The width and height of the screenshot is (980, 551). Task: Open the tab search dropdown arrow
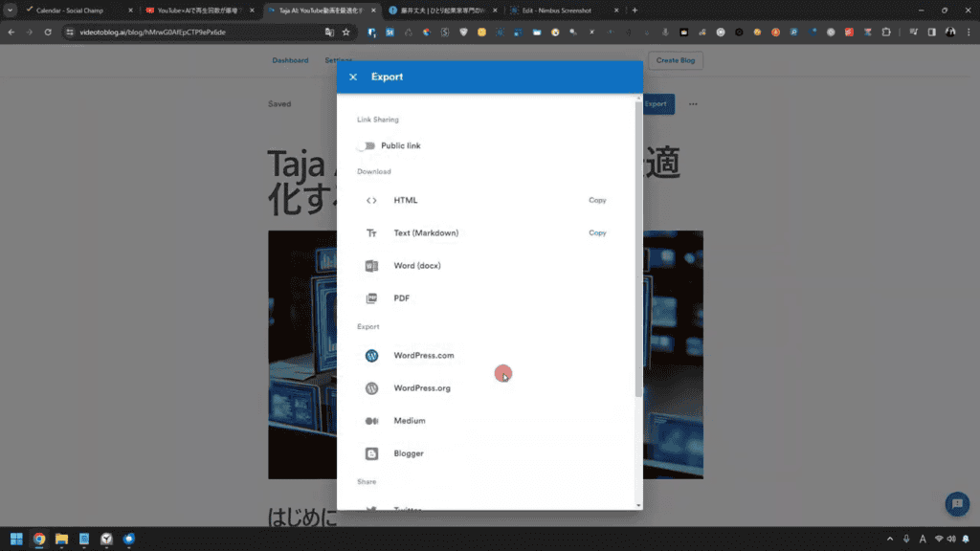click(10, 11)
